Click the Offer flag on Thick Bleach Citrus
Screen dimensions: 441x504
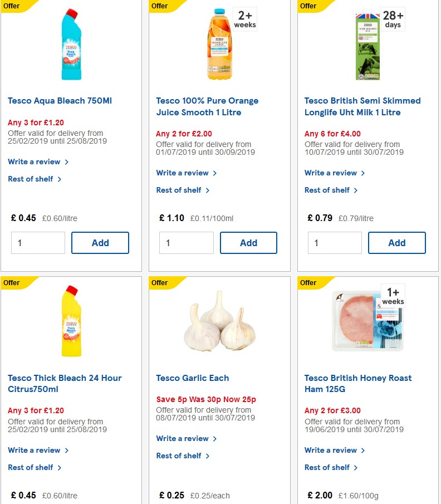[11, 283]
